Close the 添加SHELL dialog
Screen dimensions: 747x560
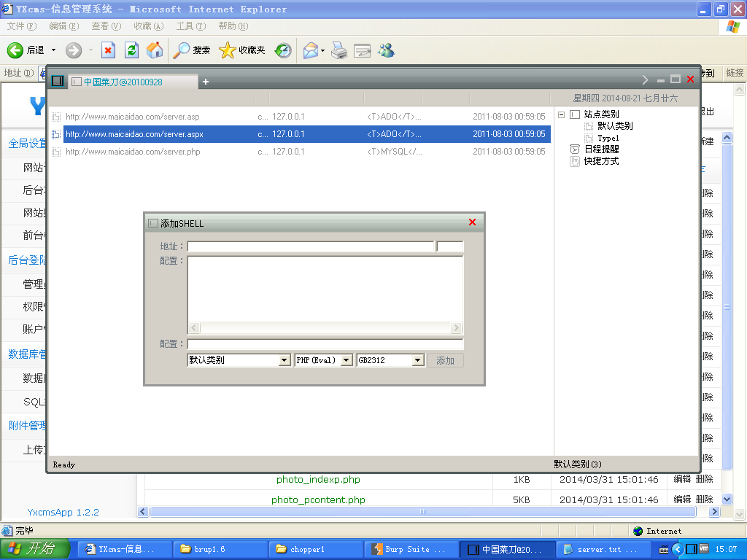[x=472, y=222]
